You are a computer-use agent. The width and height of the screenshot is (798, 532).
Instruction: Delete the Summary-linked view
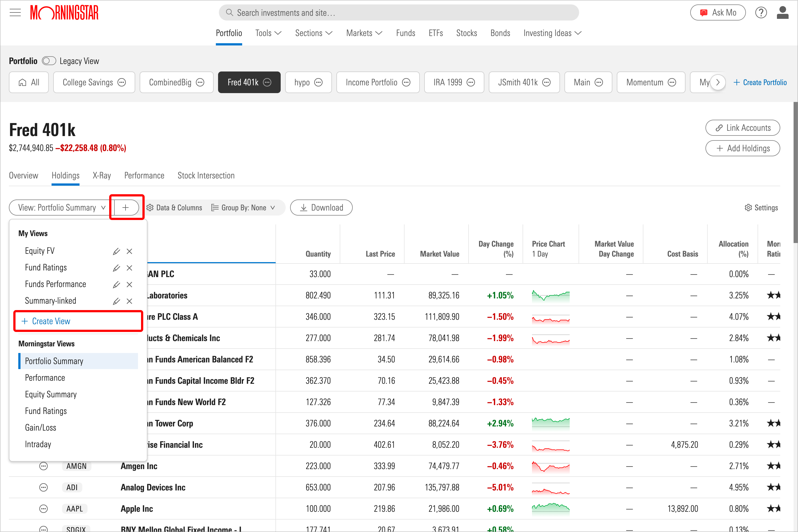pyautogui.click(x=129, y=301)
